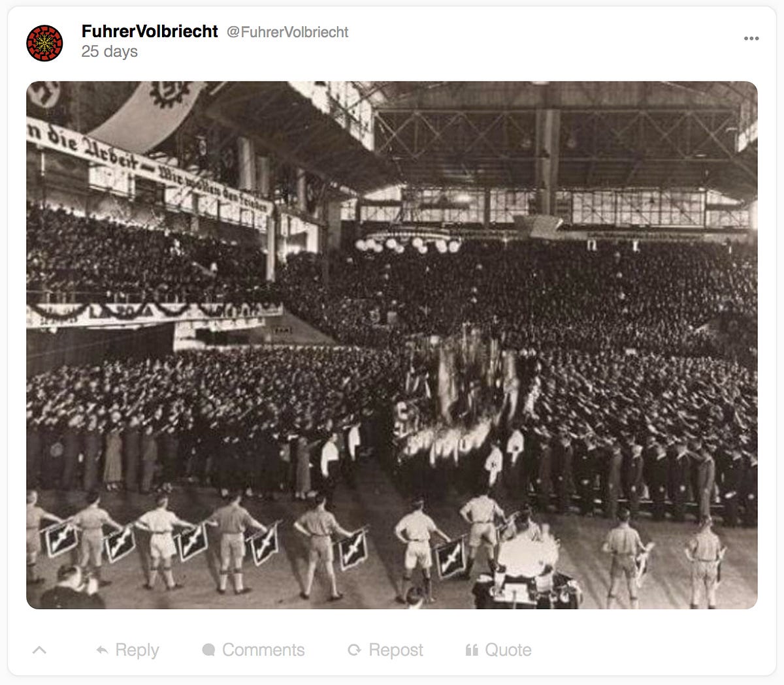
Task: Select the Repost text label
Action: click(396, 650)
